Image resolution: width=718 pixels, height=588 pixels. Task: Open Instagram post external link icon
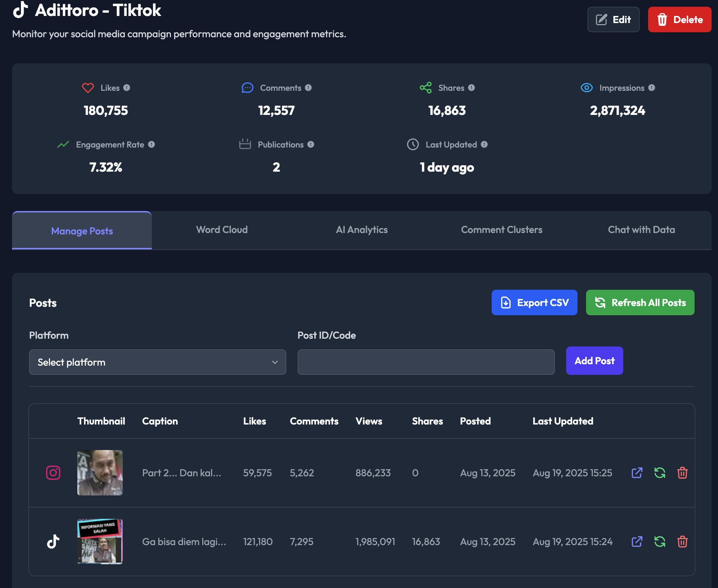[637, 473]
